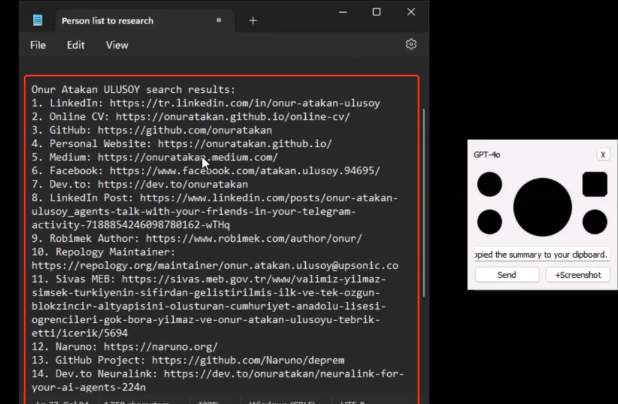
Task: Click the Notepad vertical scrollbar
Action: tap(423, 200)
